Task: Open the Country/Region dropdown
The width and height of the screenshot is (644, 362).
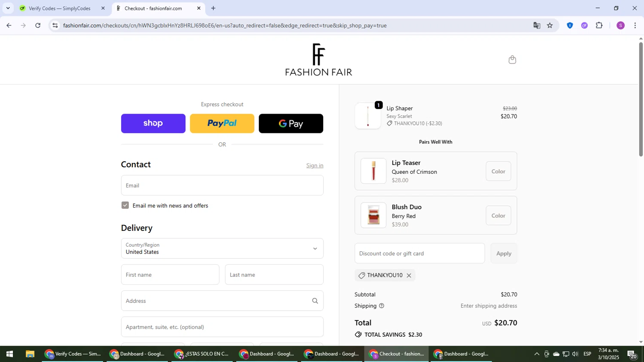Action: tap(222, 248)
